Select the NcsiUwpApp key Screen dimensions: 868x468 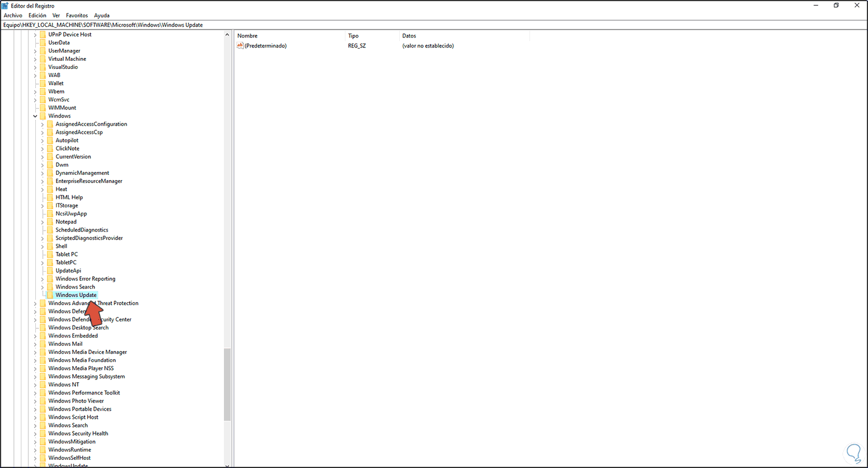coord(71,214)
